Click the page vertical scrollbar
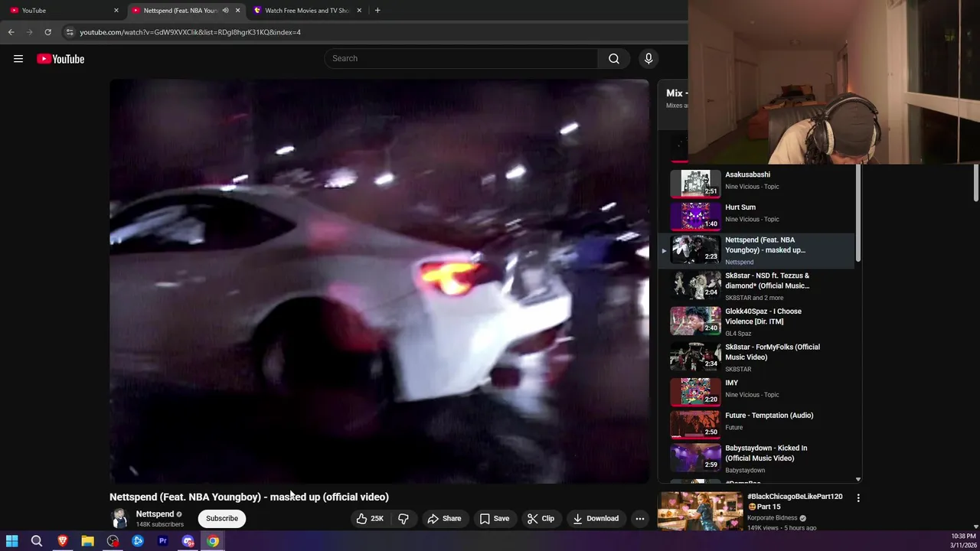Screen dimensions: 980x551 point(976,184)
